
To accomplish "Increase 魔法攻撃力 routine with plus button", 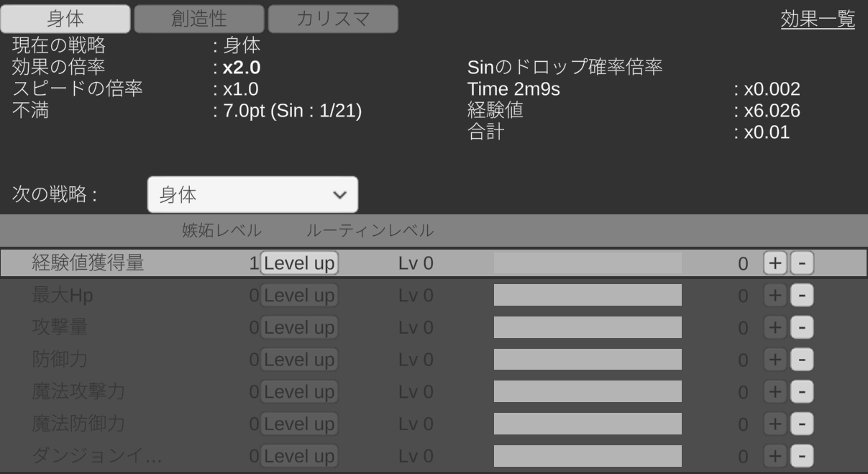I will point(776,391).
